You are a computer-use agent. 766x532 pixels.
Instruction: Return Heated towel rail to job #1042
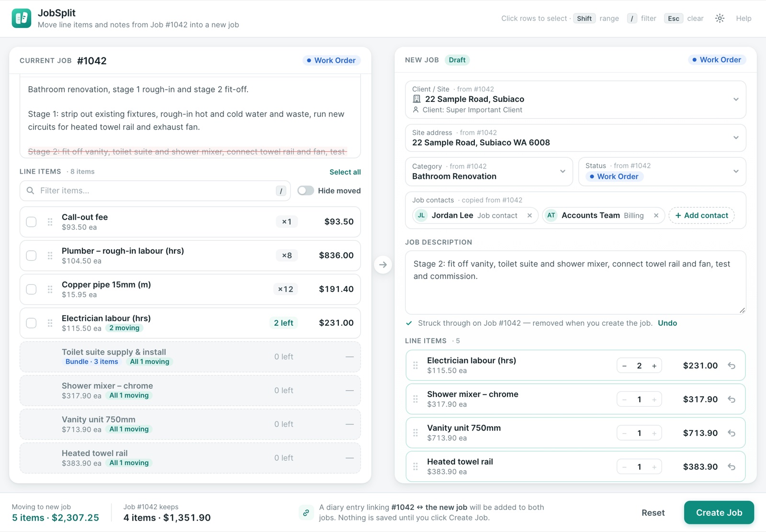732,467
